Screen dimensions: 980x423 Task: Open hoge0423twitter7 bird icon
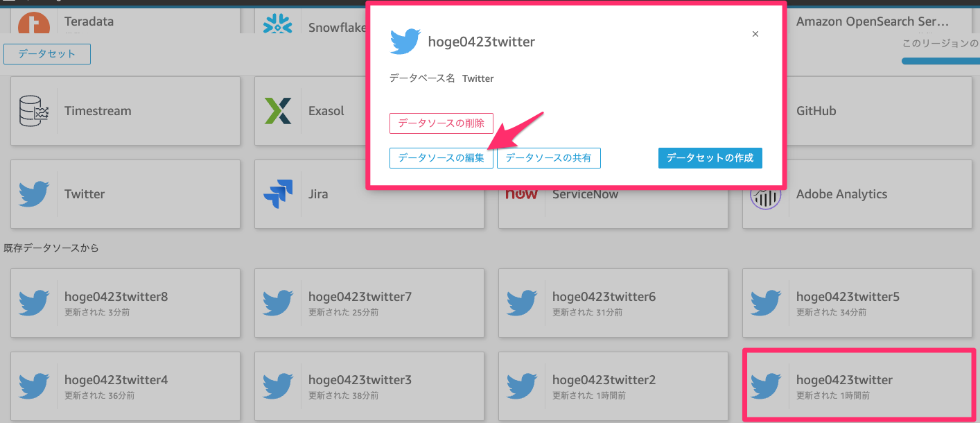278,303
